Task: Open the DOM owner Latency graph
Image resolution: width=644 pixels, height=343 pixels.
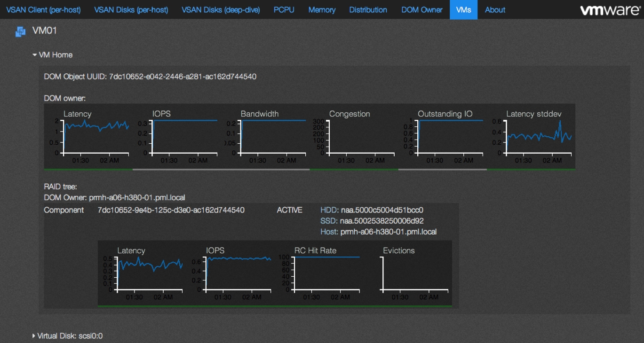Action: [x=88, y=137]
